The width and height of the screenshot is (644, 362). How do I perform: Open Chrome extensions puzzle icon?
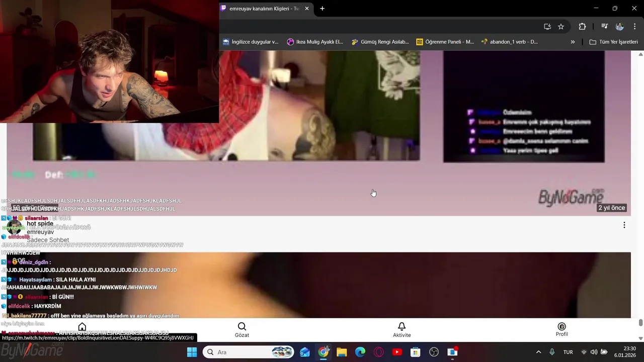[x=582, y=27]
